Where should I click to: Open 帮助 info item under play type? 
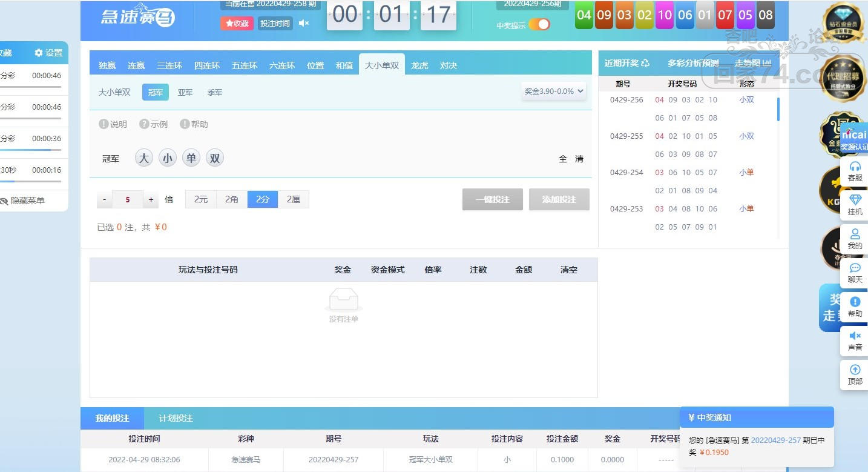pyautogui.click(x=194, y=124)
